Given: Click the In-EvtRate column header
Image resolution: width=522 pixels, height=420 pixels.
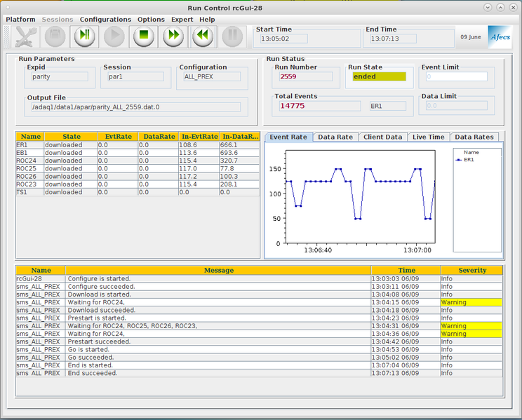Looking at the screenshot, I should coord(199,137).
